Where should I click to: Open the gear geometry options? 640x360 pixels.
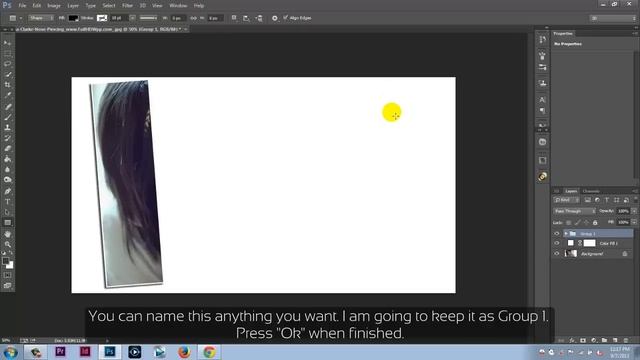click(275, 18)
